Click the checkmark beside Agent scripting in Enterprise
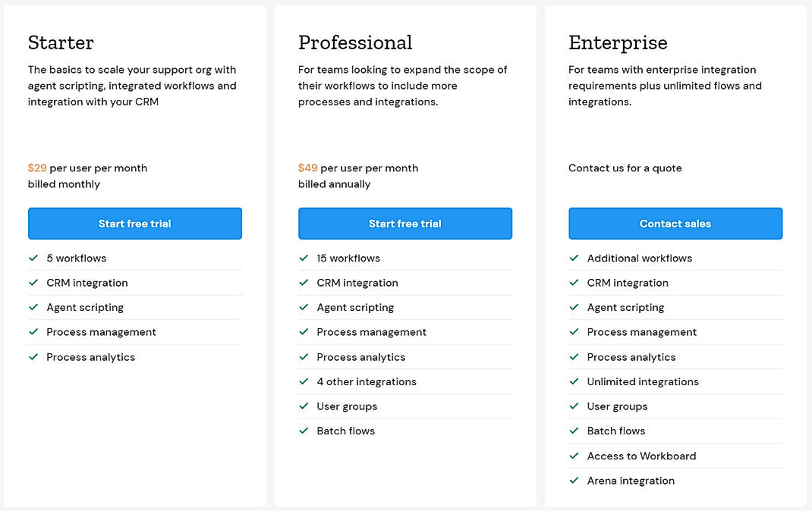The width and height of the screenshot is (812, 511). tap(574, 307)
